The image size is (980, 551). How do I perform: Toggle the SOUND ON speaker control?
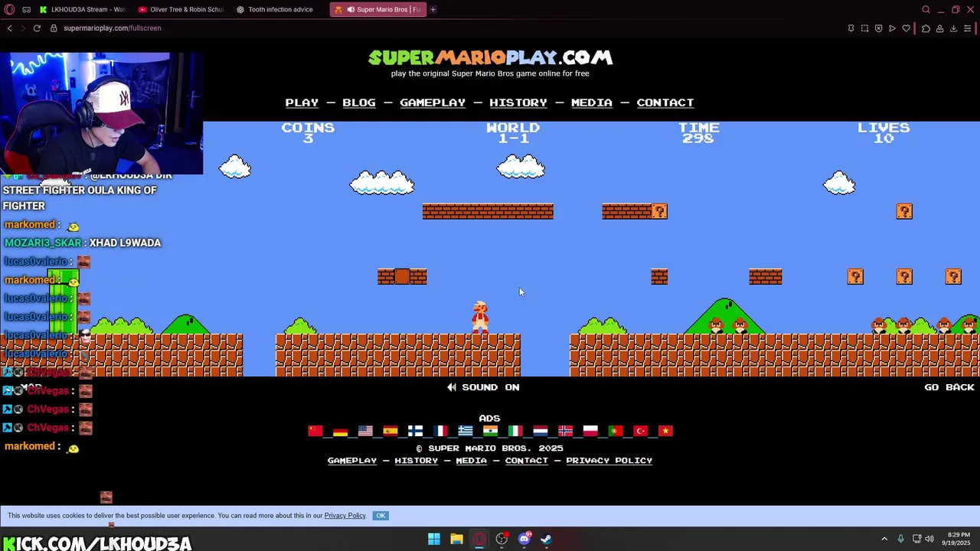pyautogui.click(x=483, y=387)
